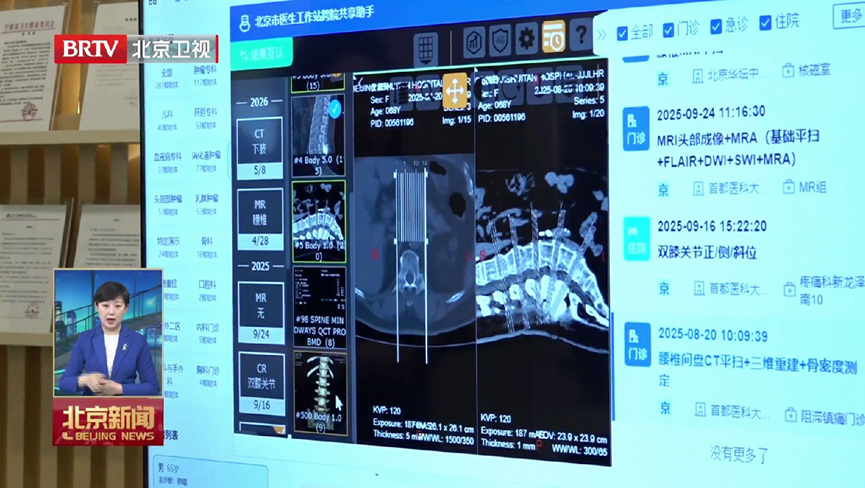Toggle the 住院 filter checkbox

point(765,23)
